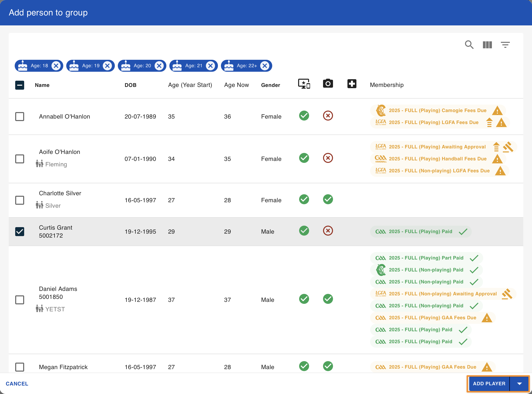Remove the Age: 18 filter chip

click(56, 66)
